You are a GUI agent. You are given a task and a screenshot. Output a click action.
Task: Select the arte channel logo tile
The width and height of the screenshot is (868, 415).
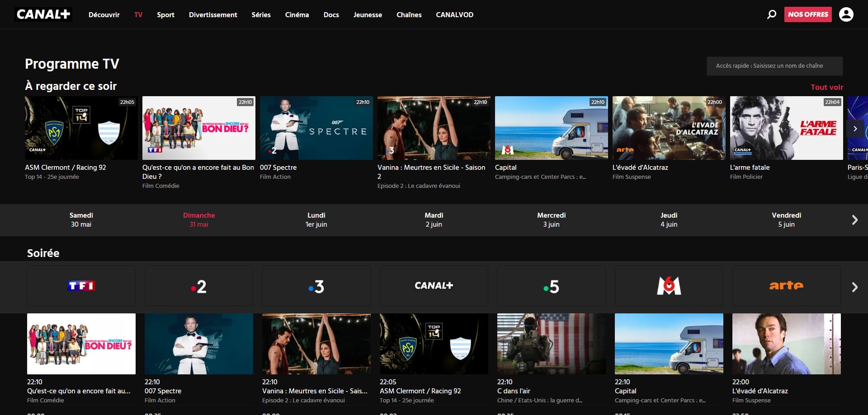point(787,286)
